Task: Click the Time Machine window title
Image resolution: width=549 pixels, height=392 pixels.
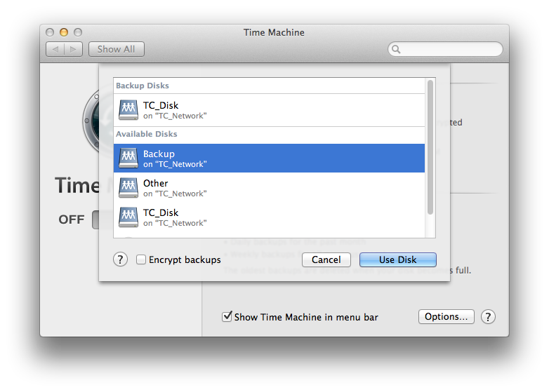Action: (274, 32)
